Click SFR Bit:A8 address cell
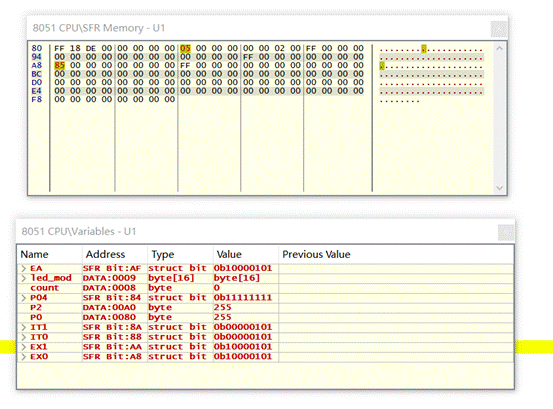553x409 pixels. (x=112, y=357)
